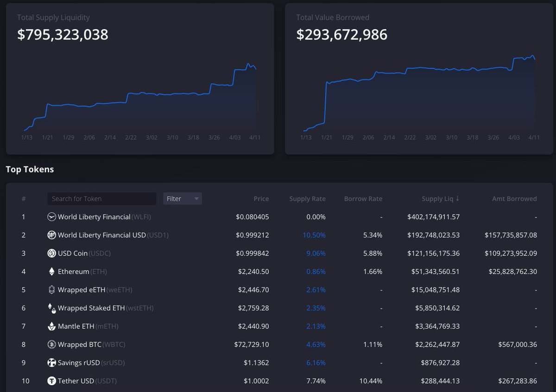
Task: Click the Wrapped Staked ETH icon
Action: point(52,308)
